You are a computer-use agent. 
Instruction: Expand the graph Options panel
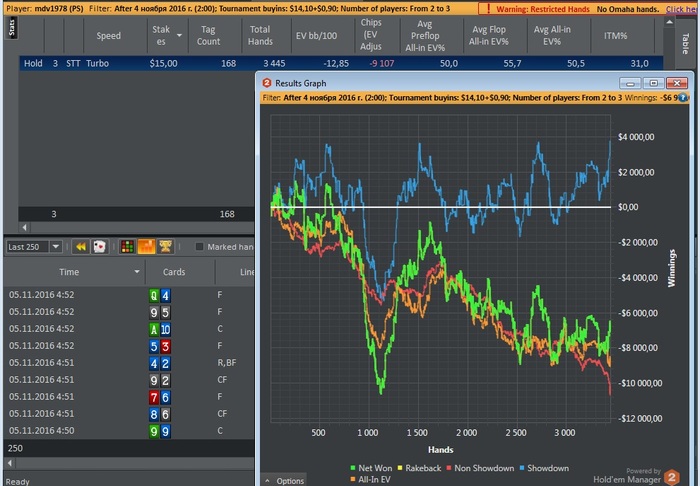pyautogui.click(x=285, y=481)
